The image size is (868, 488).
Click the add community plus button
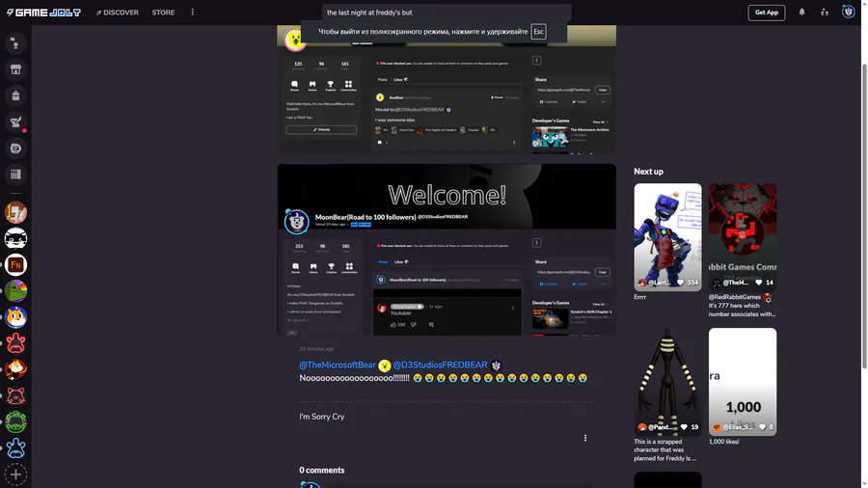tap(15, 474)
